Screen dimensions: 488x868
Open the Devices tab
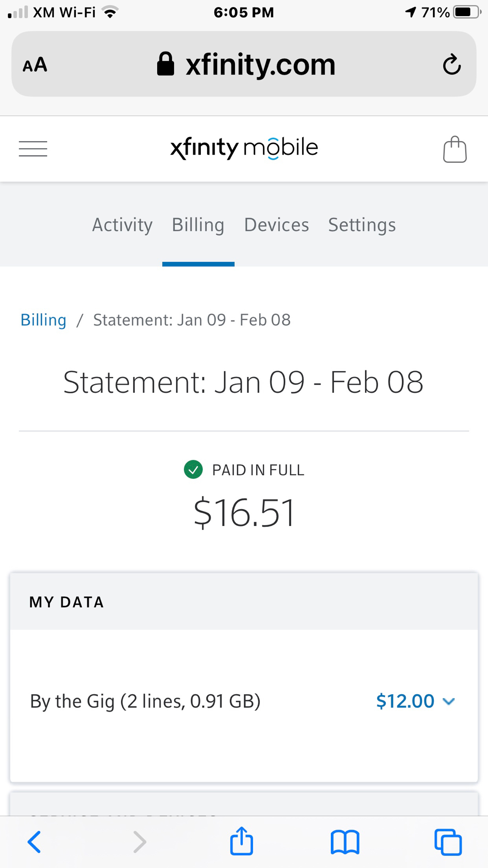pyautogui.click(x=277, y=225)
